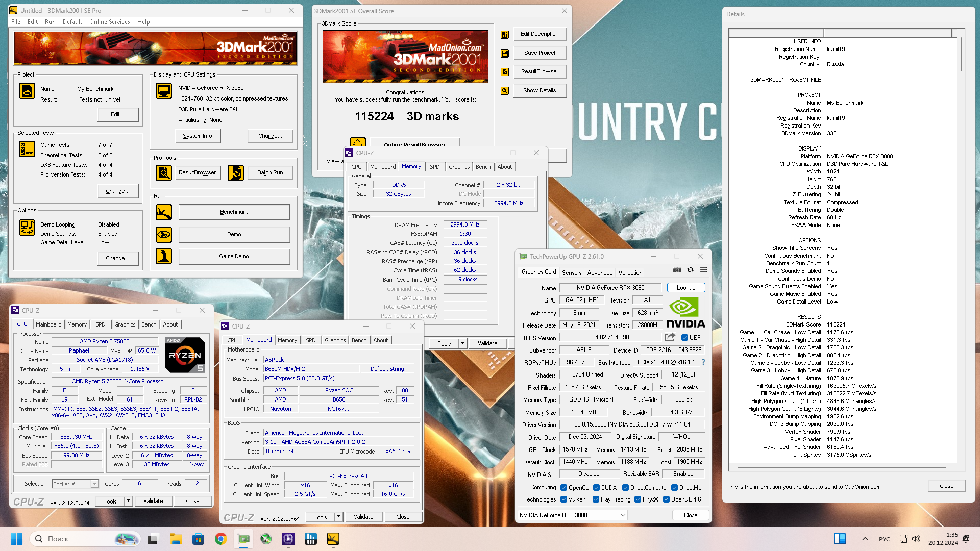Click the Show Details magnifier icon

[505, 91]
